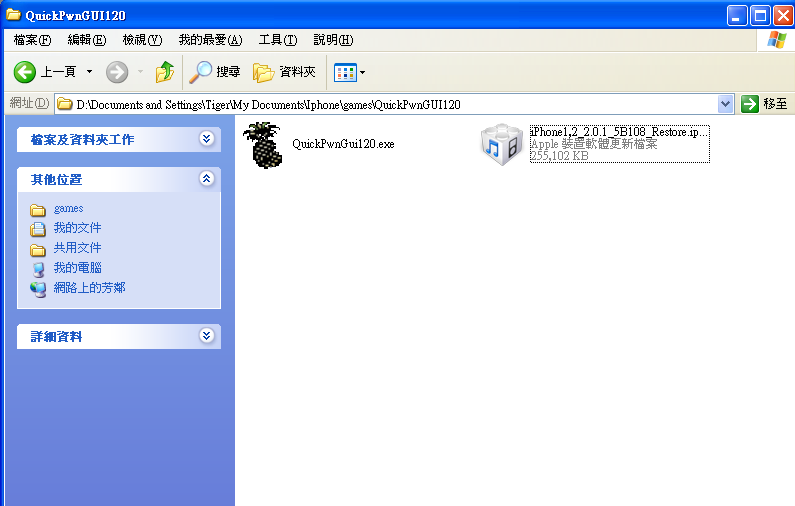Minimize the QuickPwnGUI120 window
795x506 pixels.
tap(737, 15)
